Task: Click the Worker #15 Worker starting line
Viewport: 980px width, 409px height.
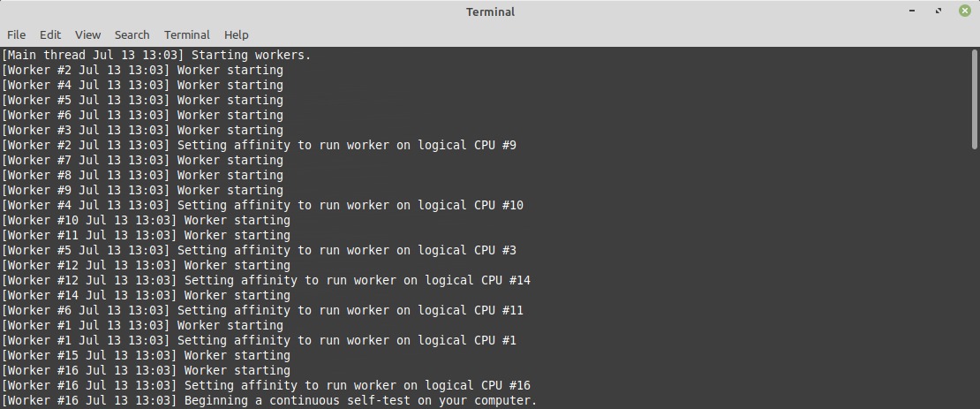Action: (146, 355)
